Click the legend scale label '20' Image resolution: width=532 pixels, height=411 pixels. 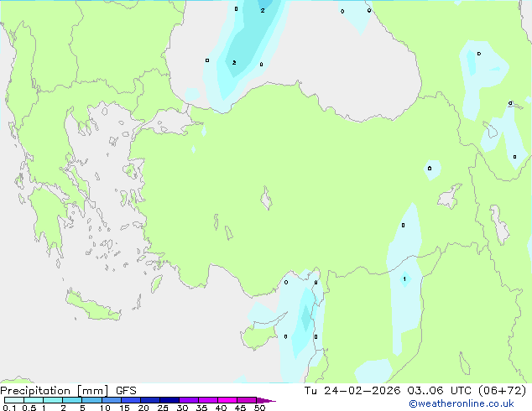point(143,408)
